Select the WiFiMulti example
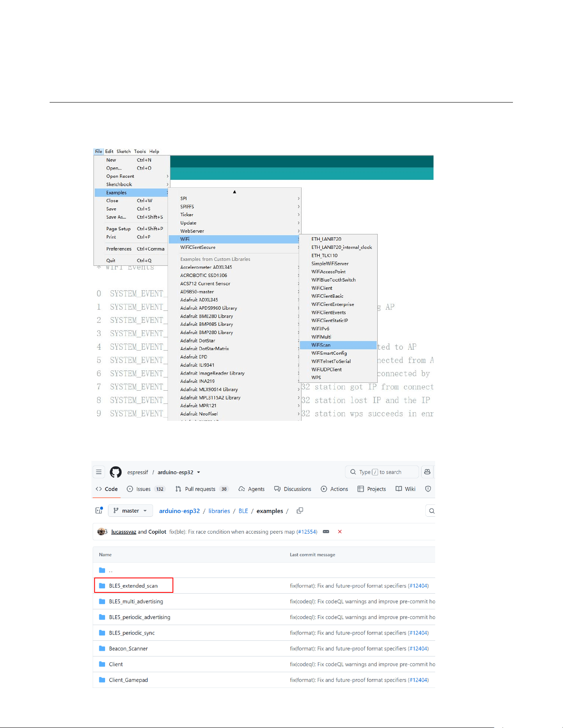Image resolution: width=563 pixels, height=728 pixels. click(338, 337)
